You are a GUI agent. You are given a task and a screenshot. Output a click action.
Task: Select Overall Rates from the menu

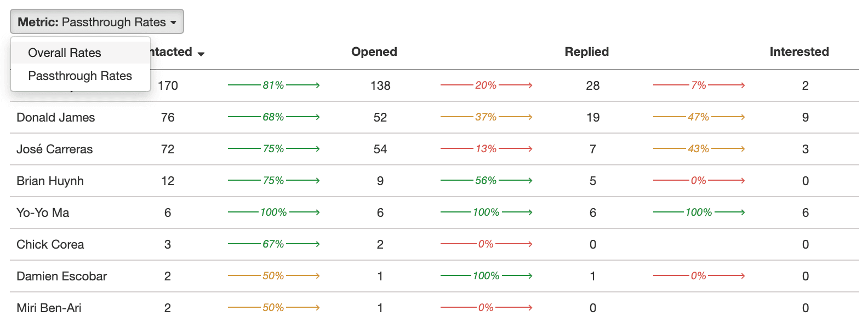coord(65,53)
